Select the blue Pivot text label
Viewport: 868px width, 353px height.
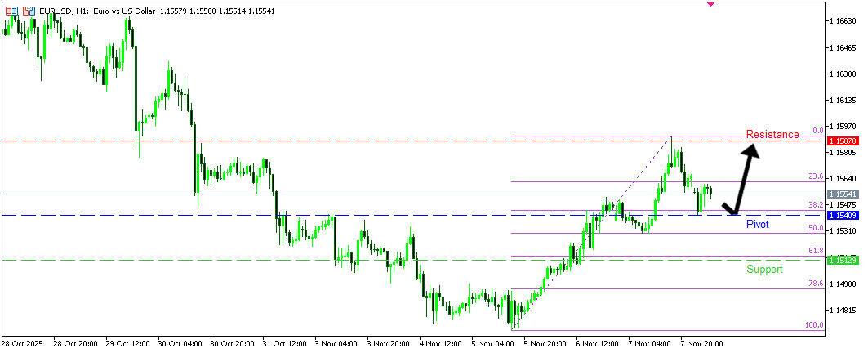click(757, 224)
